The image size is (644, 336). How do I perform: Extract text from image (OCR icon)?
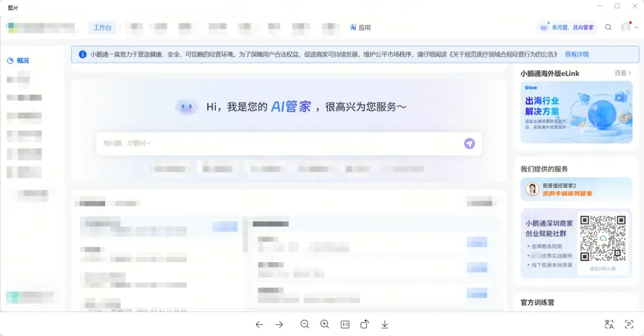(629, 324)
